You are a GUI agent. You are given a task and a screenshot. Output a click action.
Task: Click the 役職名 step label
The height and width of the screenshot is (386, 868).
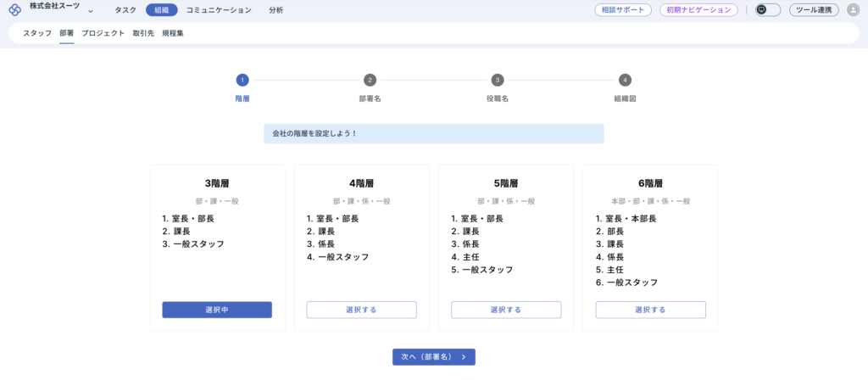(x=497, y=98)
